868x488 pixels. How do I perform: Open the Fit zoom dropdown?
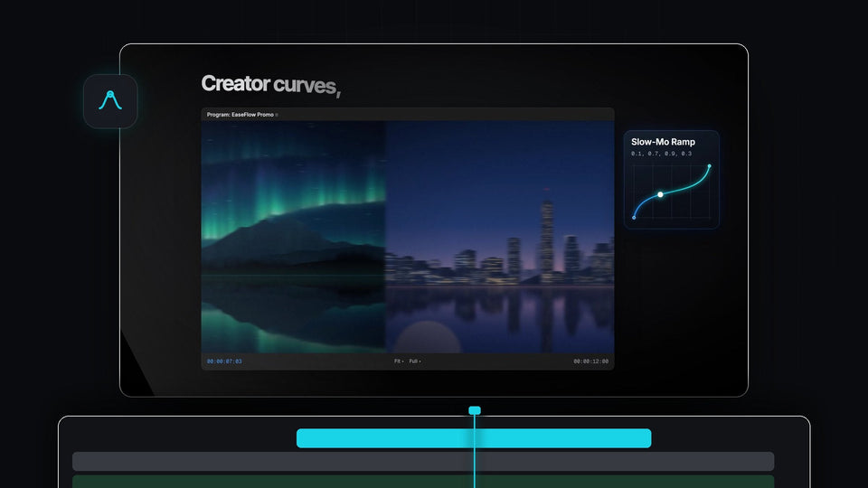click(399, 361)
